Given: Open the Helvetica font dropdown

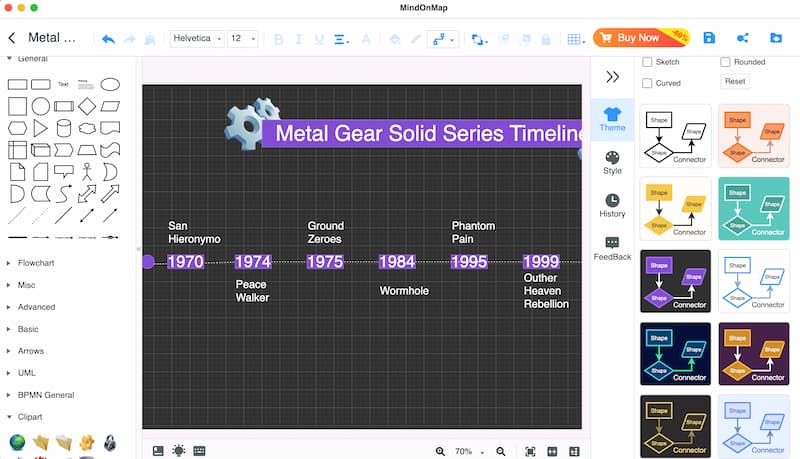Looking at the screenshot, I should 197,38.
